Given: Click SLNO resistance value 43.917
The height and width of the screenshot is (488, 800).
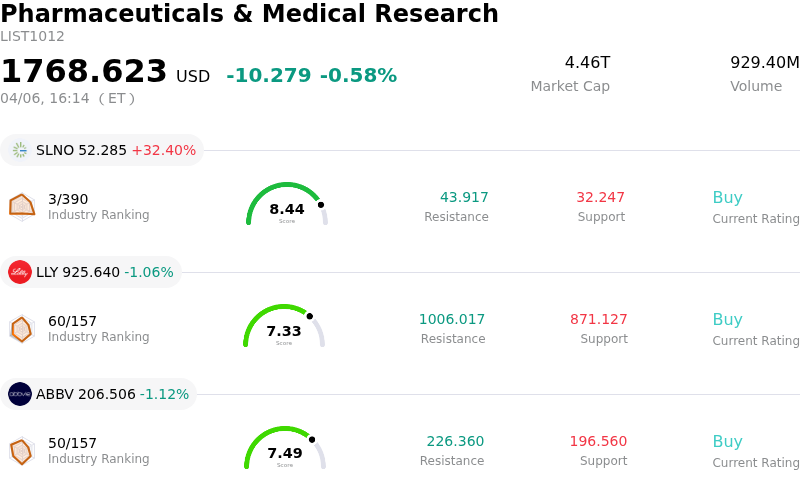Looking at the screenshot, I should [x=464, y=198].
